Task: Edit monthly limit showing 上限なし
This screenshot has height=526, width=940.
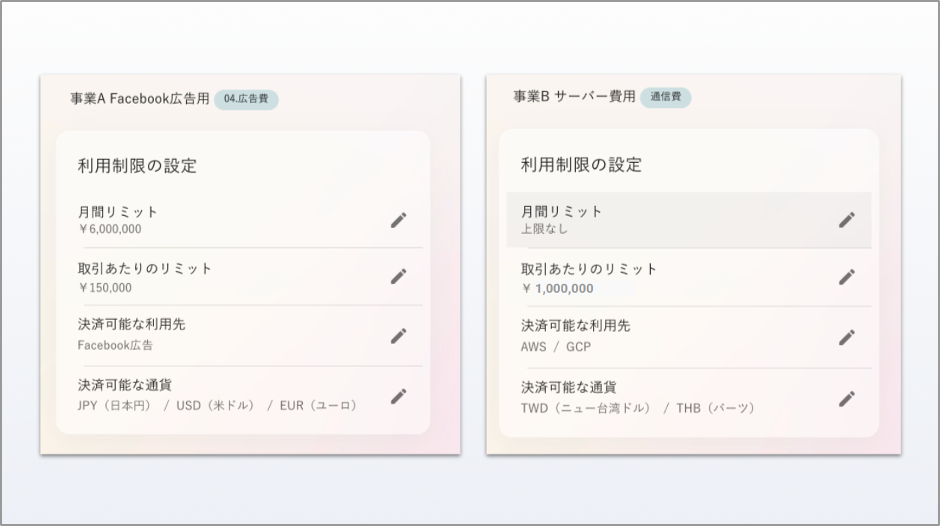Action: click(847, 220)
